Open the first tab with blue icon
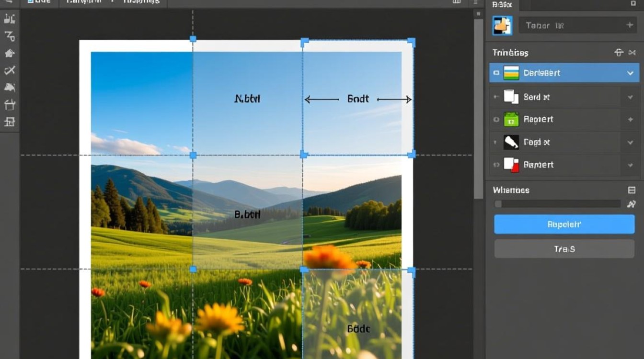 [x=39, y=2]
